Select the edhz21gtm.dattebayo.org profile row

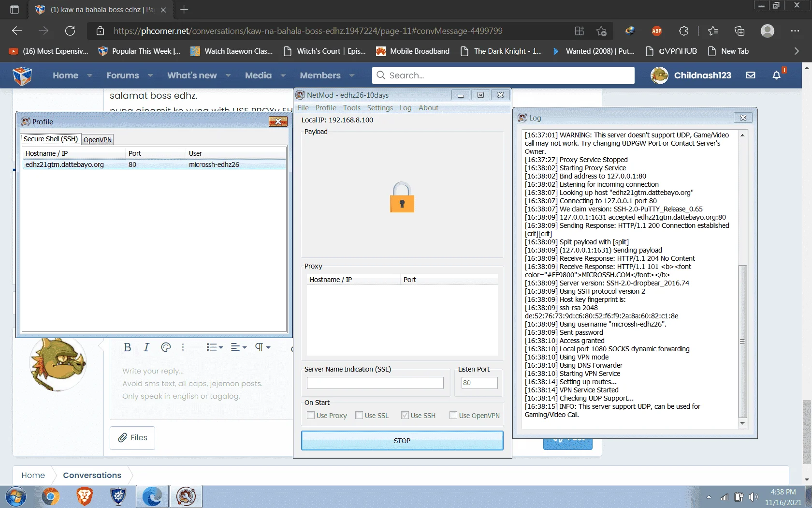pos(154,164)
